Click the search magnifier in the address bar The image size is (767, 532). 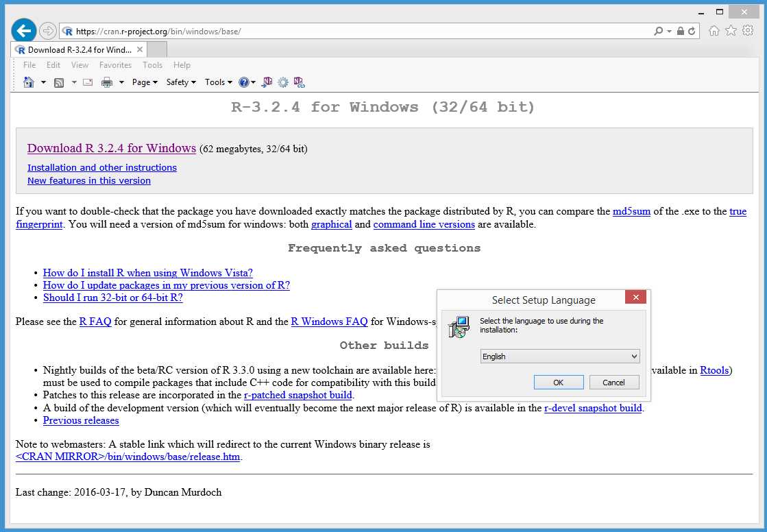coord(659,31)
